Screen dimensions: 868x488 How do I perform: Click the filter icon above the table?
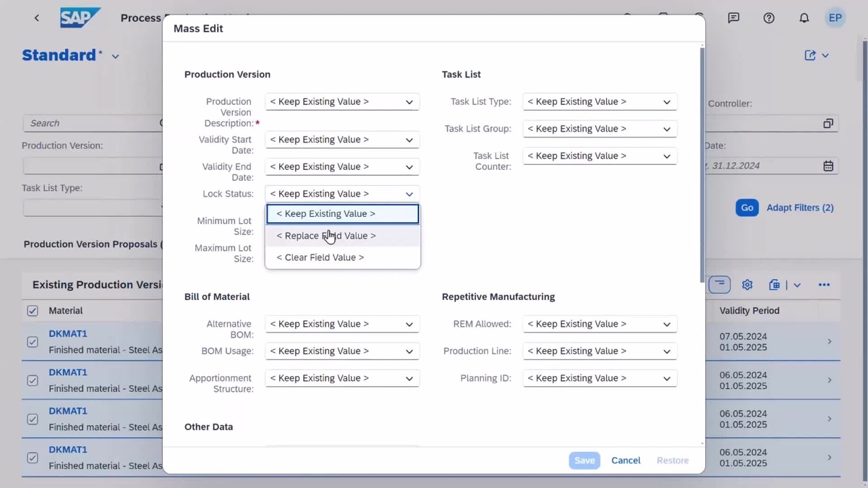tap(719, 285)
